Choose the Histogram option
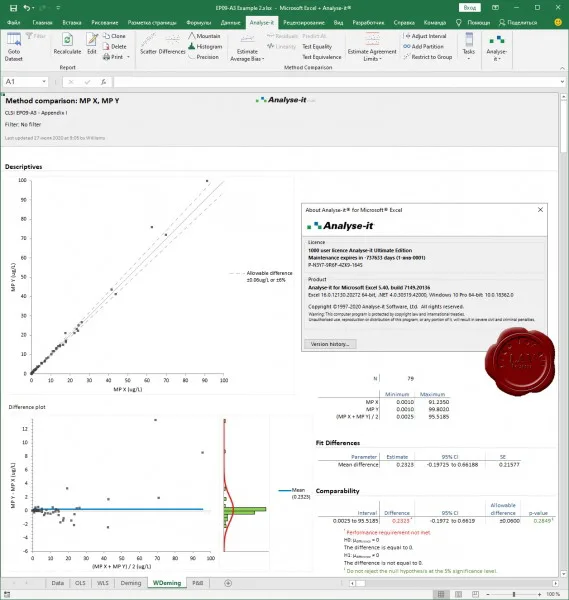 (x=205, y=46)
